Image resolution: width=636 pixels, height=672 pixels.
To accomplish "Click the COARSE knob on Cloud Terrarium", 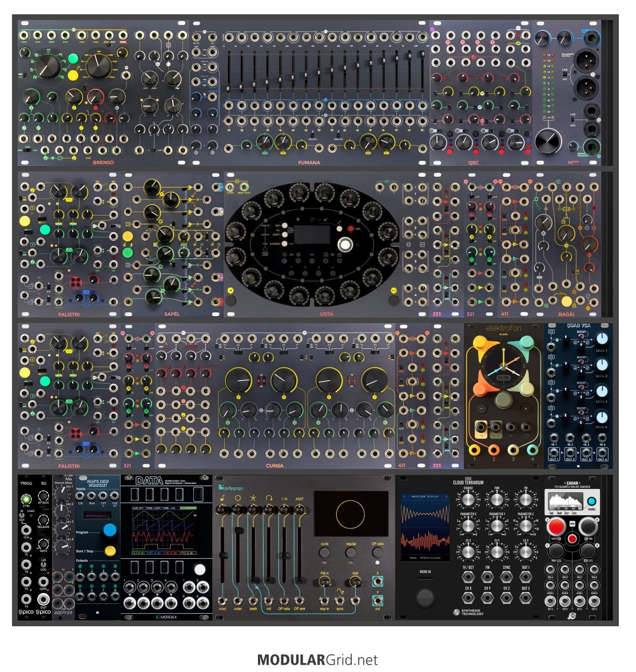I will [x=468, y=499].
